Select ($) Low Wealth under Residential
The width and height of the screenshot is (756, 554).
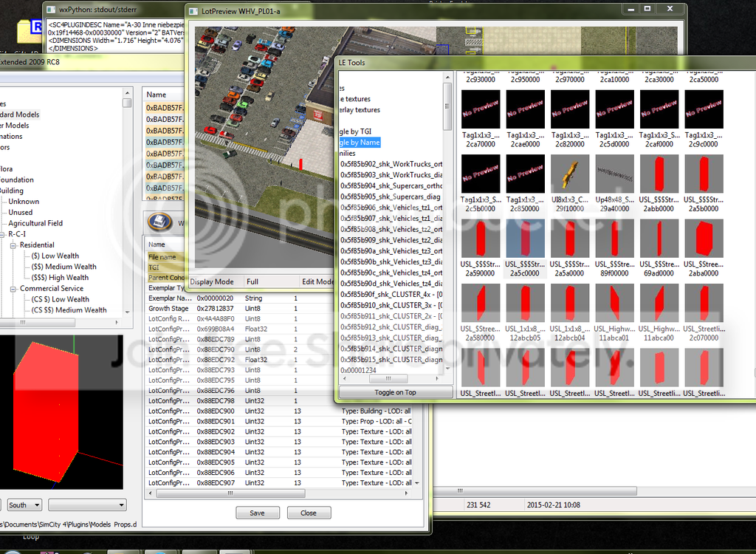point(55,256)
